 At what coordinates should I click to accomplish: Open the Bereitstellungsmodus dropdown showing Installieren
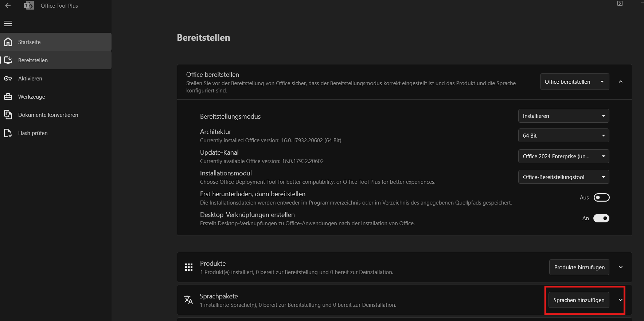(x=563, y=116)
